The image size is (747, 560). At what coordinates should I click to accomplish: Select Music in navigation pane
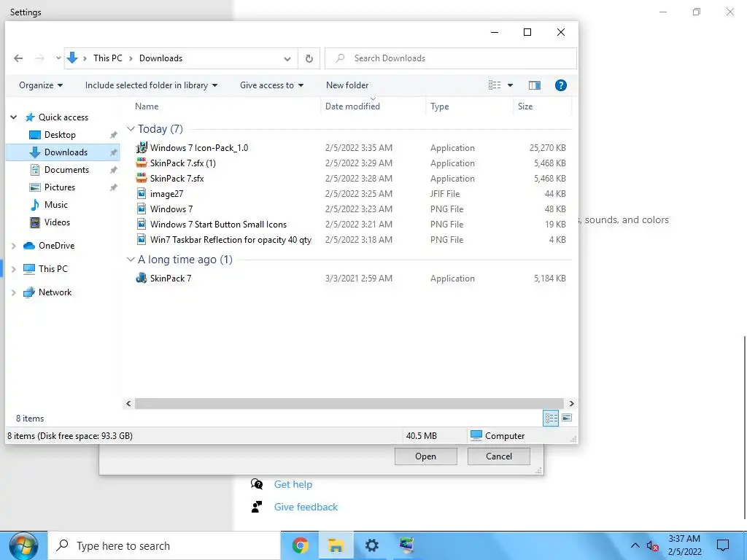(x=55, y=205)
